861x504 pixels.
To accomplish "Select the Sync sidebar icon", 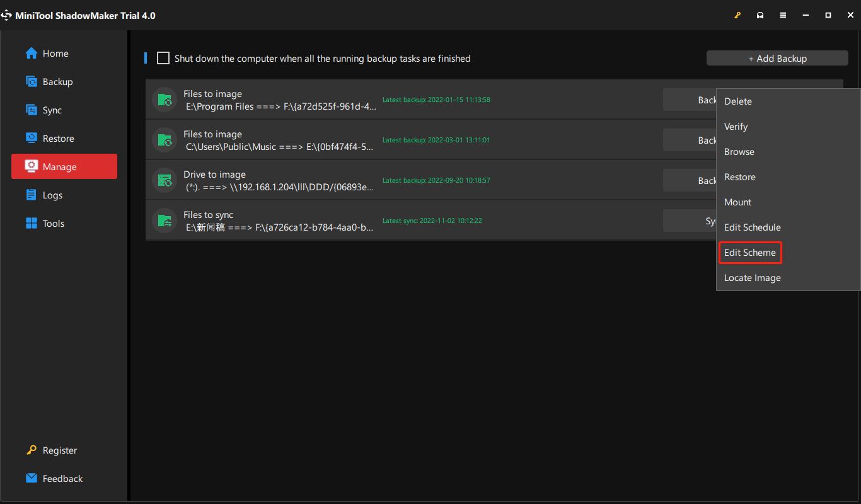I will [x=32, y=110].
